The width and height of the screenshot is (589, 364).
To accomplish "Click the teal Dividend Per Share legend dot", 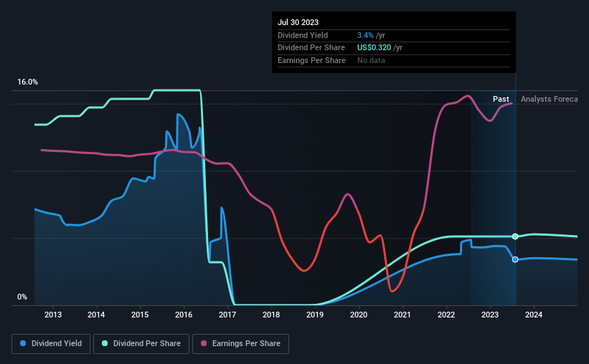I will (x=105, y=343).
